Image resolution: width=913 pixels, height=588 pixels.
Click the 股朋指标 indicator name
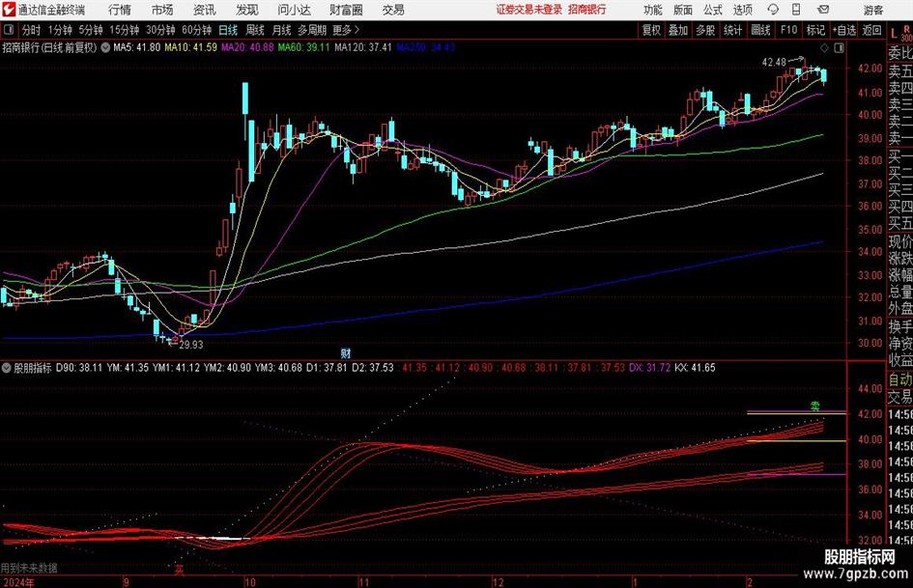[33, 368]
